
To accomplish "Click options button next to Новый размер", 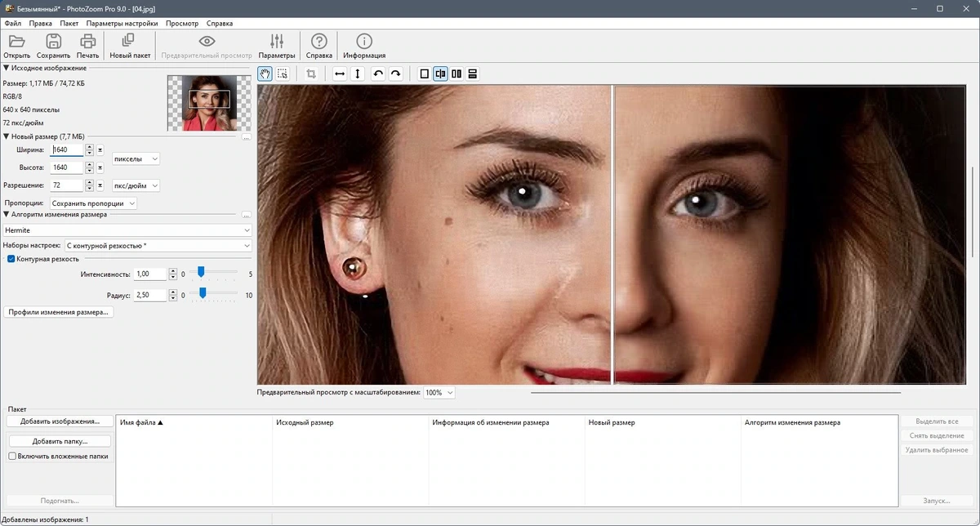I will point(247,137).
